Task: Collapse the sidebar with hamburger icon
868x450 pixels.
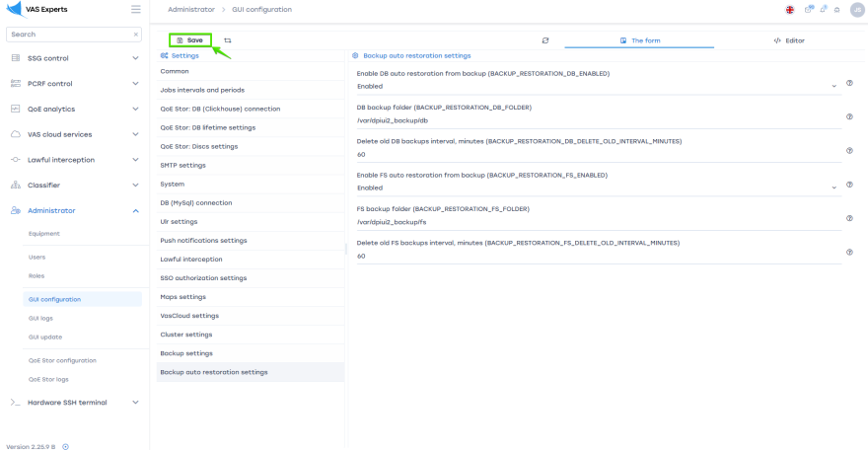Action: pos(135,9)
